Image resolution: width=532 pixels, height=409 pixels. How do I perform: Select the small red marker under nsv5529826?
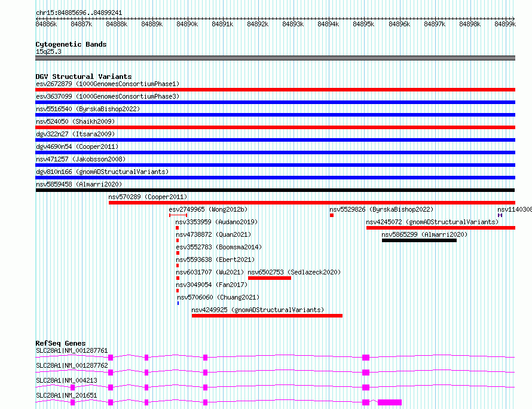click(332, 215)
